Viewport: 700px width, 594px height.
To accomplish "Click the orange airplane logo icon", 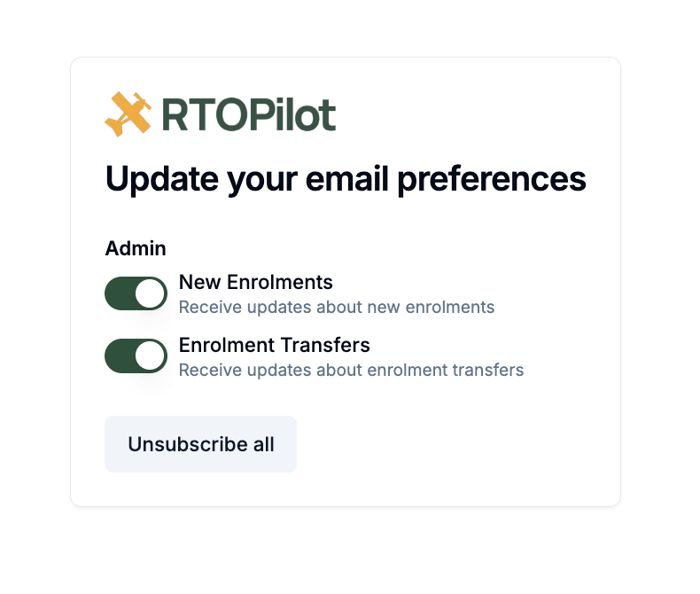I will (x=128, y=114).
